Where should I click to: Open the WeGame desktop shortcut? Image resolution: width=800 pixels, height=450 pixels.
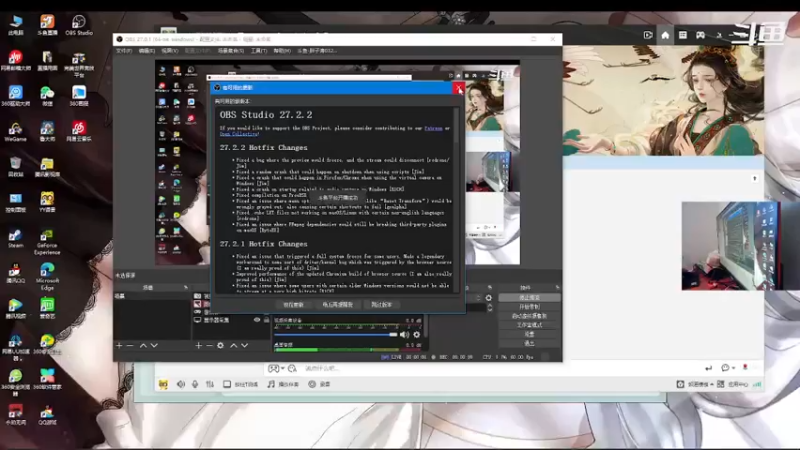pos(15,132)
